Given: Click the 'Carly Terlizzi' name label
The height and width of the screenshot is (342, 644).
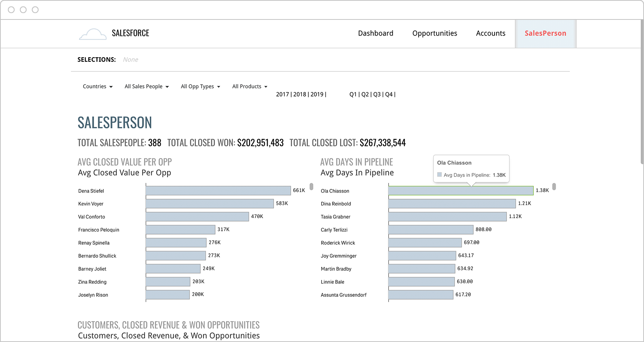Looking at the screenshot, I should coord(334,230).
